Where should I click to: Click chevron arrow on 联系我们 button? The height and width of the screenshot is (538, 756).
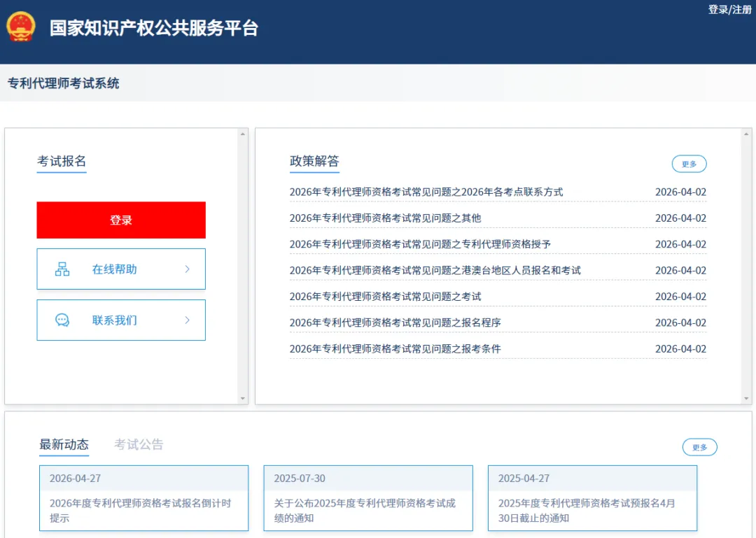[188, 320]
